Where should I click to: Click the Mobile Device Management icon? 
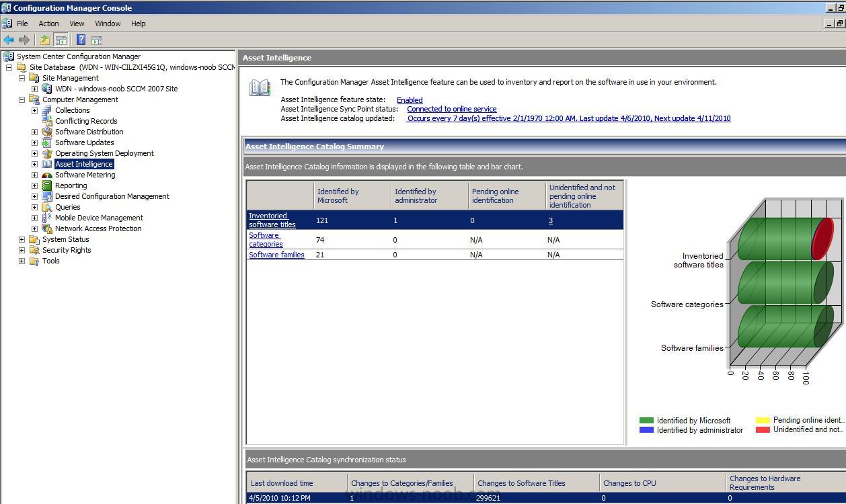tap(47, 218)
